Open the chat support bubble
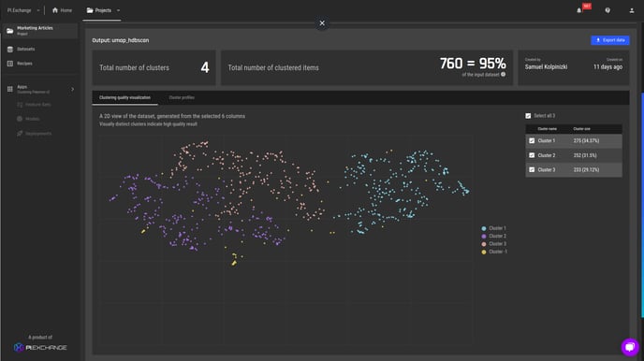The image size is (644, 361). coord(630,347)
